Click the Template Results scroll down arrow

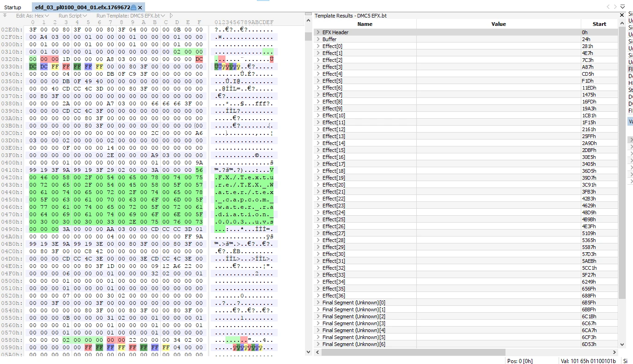621,344
